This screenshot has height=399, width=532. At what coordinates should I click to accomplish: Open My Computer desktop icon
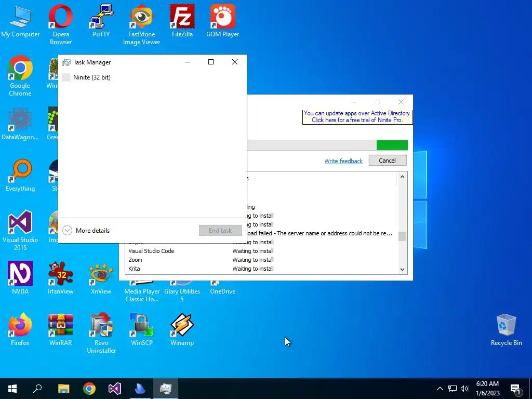(20, 21)
